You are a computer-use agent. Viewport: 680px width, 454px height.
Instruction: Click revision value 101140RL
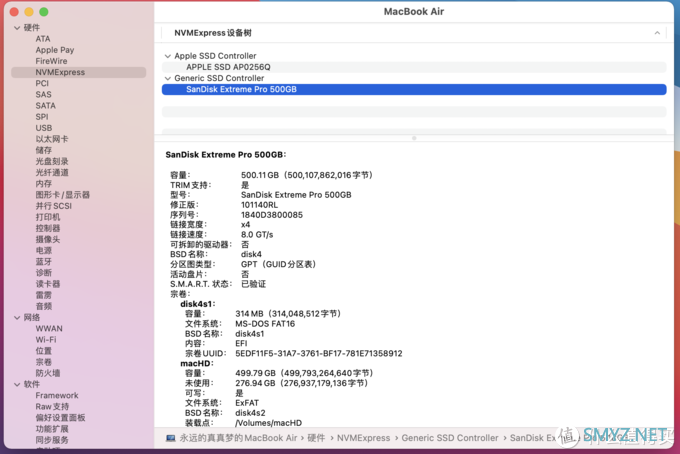pyautogui.click(x=259, y=205)
